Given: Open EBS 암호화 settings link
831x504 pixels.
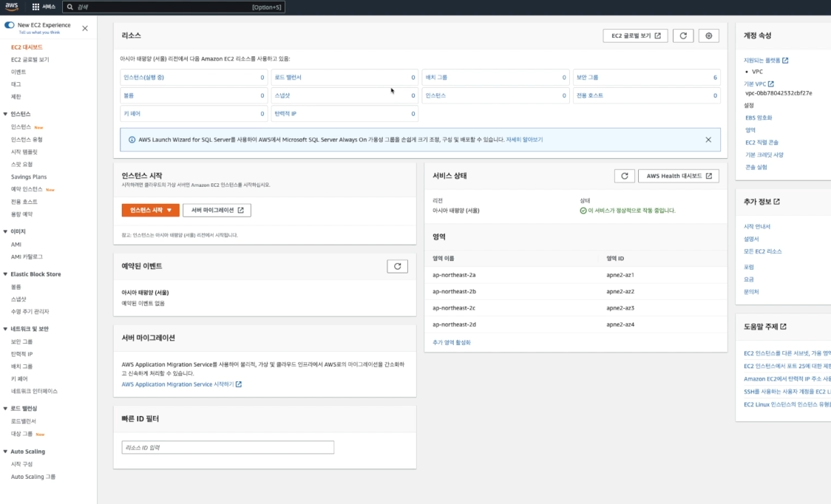Looking at the screenshot, I should tap(759, 118).
